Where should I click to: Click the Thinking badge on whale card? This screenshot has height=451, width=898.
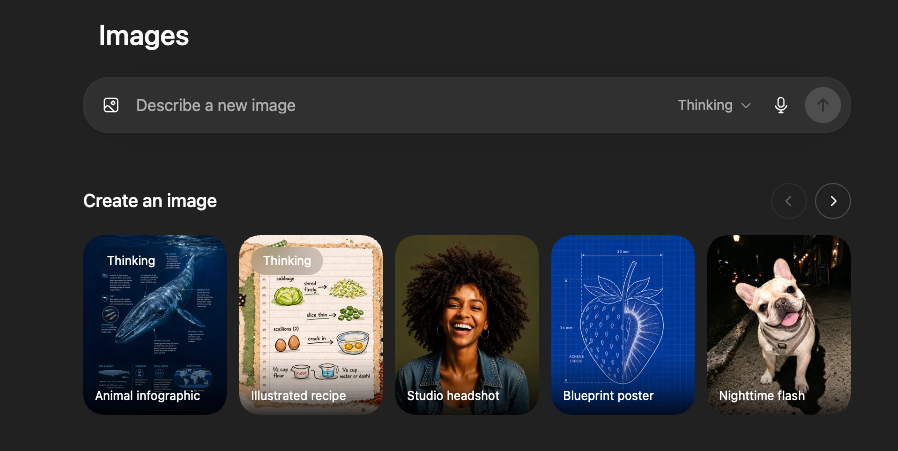pos(131,261)
